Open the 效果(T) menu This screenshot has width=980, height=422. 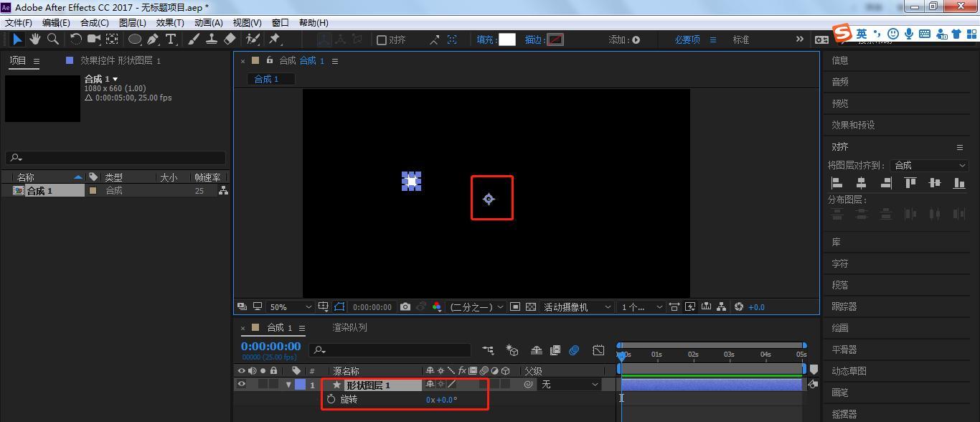[x=170, y=22]
